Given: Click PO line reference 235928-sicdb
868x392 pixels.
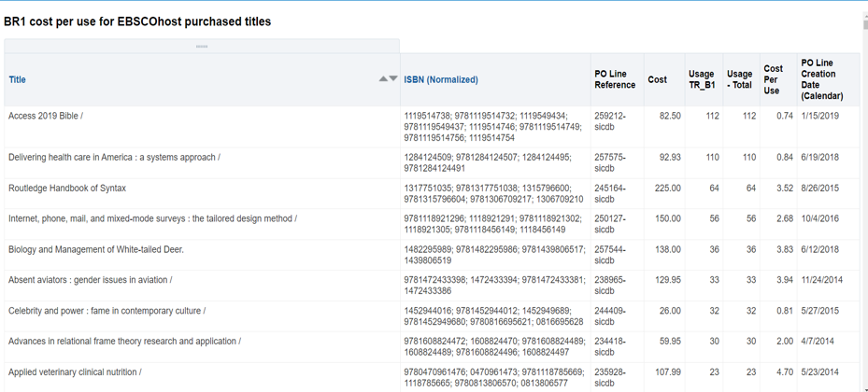Looking at the screenshot, I should 610,378.
